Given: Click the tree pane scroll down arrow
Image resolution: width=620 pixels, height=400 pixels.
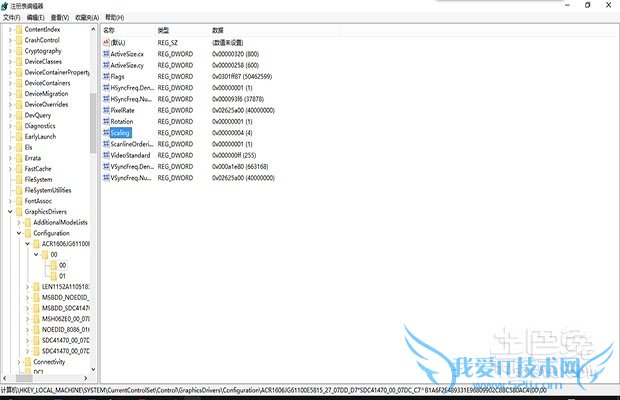Looking at the screenshot, I should (93, 369).
